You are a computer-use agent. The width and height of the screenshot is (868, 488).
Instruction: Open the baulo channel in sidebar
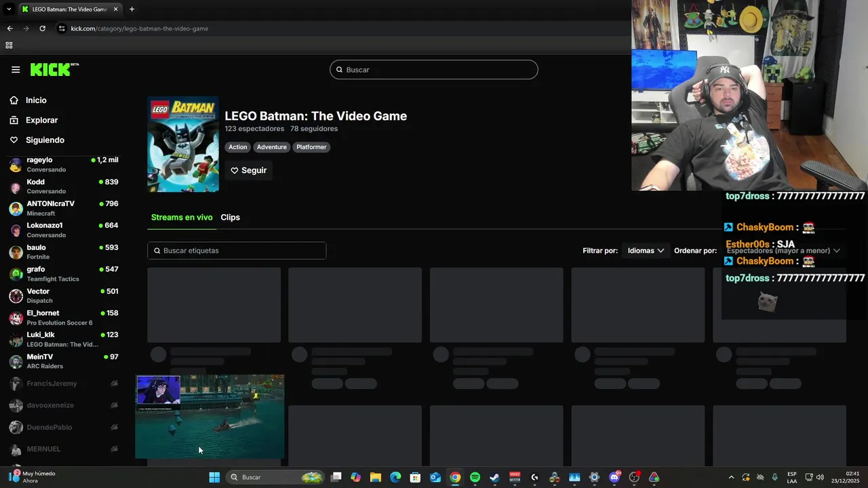pos(64,252)
